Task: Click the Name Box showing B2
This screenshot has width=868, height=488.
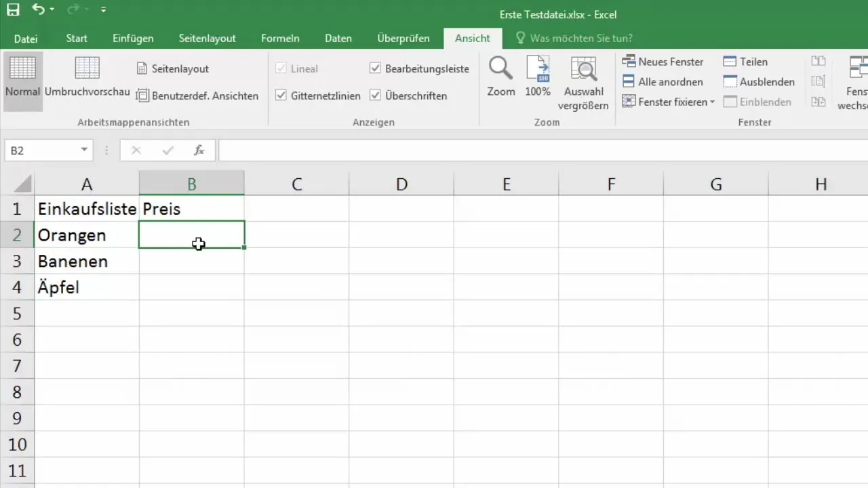Action: pyautogui.click(x=41, y=150)
